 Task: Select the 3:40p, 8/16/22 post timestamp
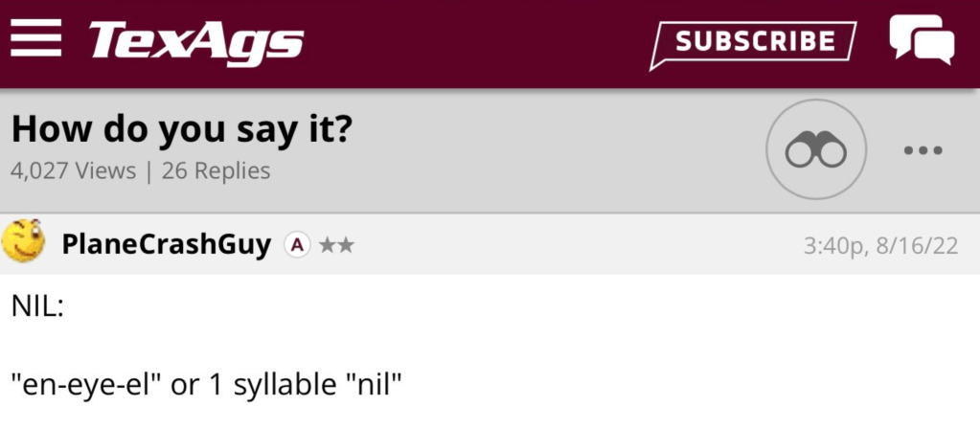[880, 245]
